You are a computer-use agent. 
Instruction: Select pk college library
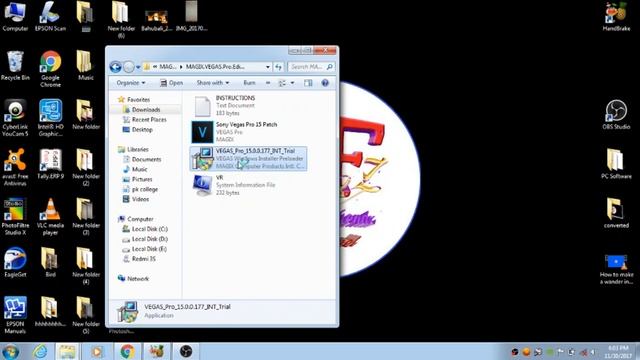point(140,189)
